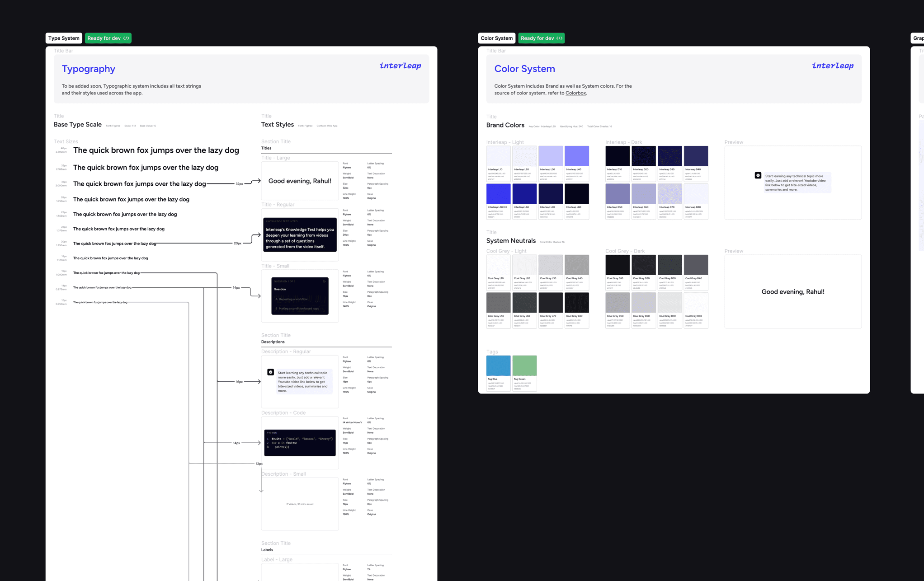
Task: Click black avatar icon in Brand Colors preview
Action: tap(758, 175)
